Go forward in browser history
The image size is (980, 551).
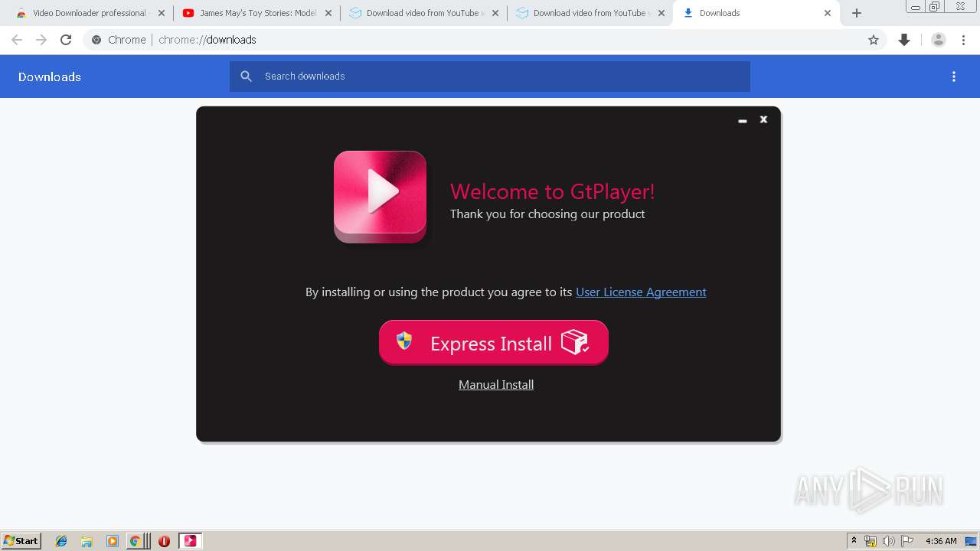(41, 40)
